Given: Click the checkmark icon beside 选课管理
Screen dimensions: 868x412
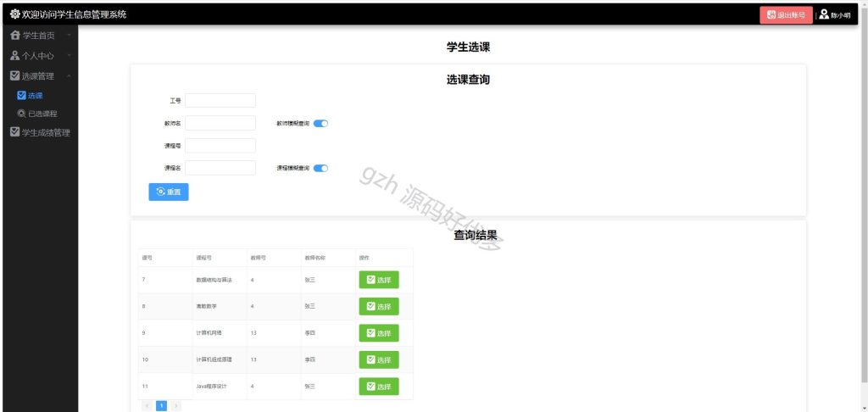Looking at the screenshot, I should tap(15, 75).
